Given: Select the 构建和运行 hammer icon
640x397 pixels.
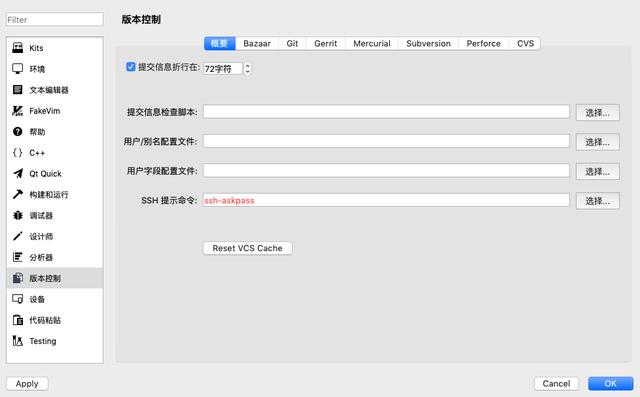Looking at the screenshot, I should coord(18,194).
